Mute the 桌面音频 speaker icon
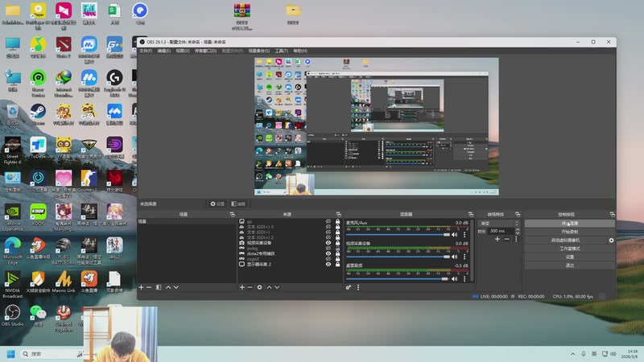Viewport: 644px width, 362px height. click(x=455, y=279)
